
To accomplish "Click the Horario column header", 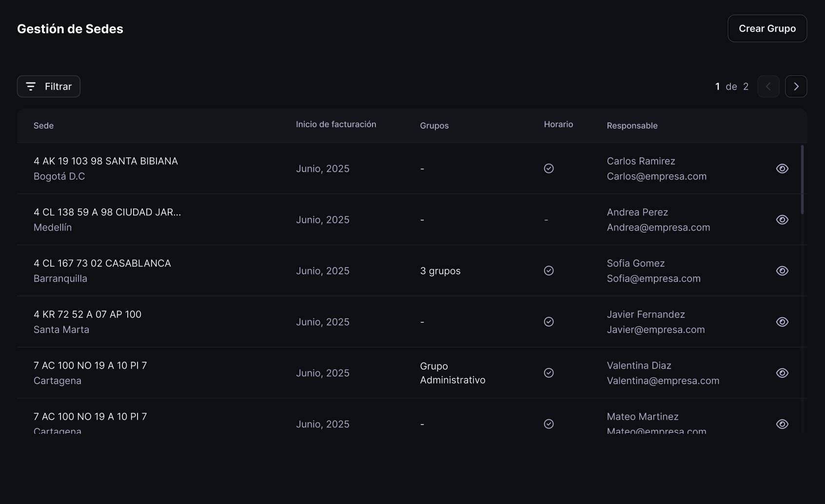I will (x=558, y=124).
